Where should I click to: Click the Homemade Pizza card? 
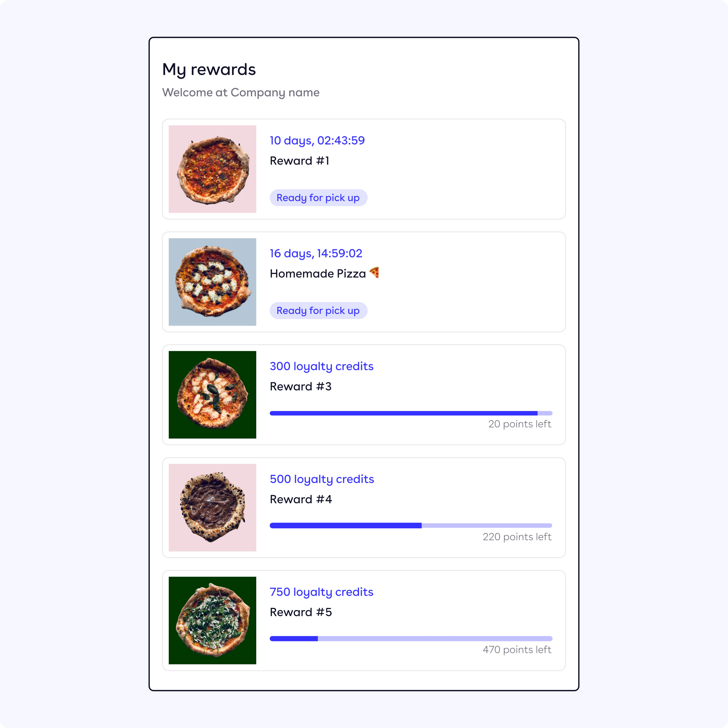pyautogui.click(x=364, y=281)
